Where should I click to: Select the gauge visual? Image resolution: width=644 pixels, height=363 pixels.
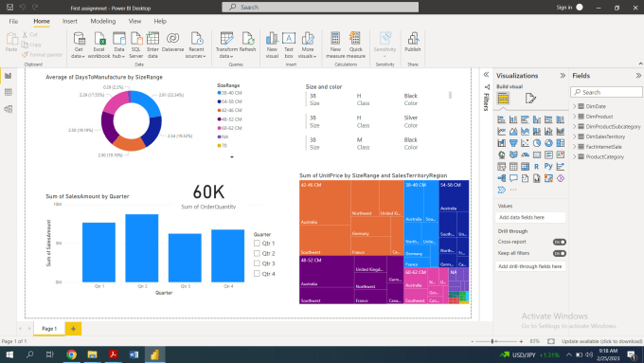(525, 155)
